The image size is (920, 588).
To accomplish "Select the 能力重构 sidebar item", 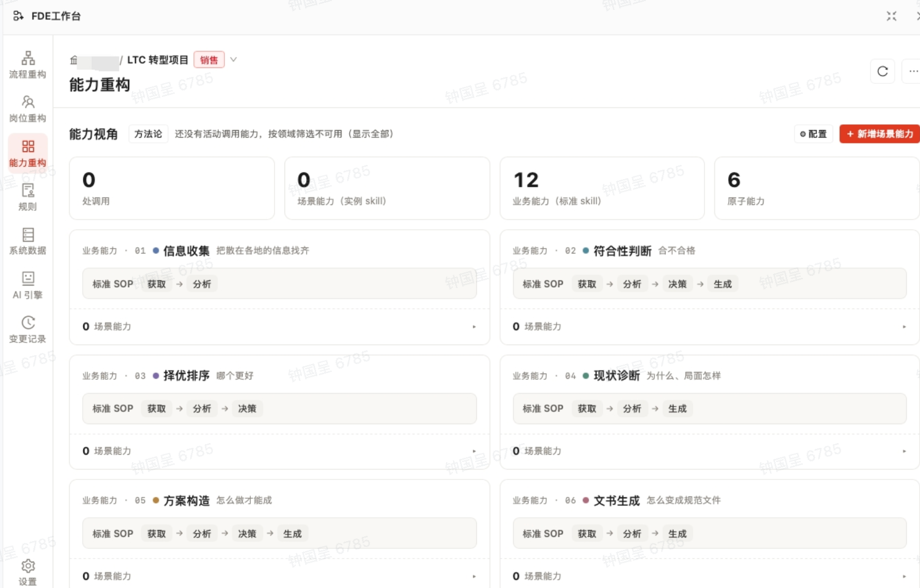I will [28, 153].
